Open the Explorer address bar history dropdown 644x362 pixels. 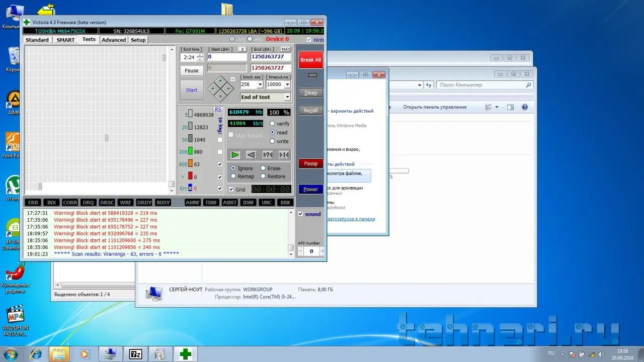click(419, 85)
